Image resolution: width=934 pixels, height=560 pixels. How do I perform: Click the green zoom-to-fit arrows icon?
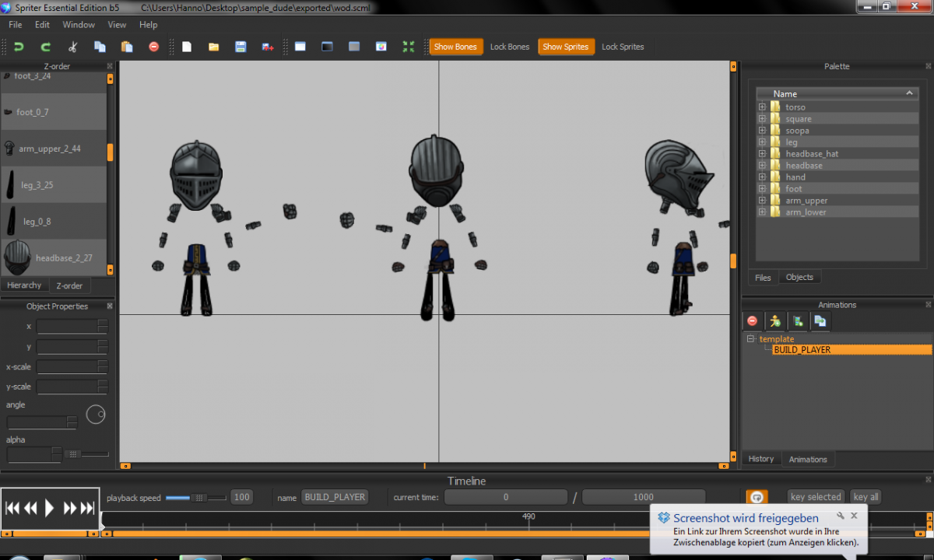(x=408, y=47)
